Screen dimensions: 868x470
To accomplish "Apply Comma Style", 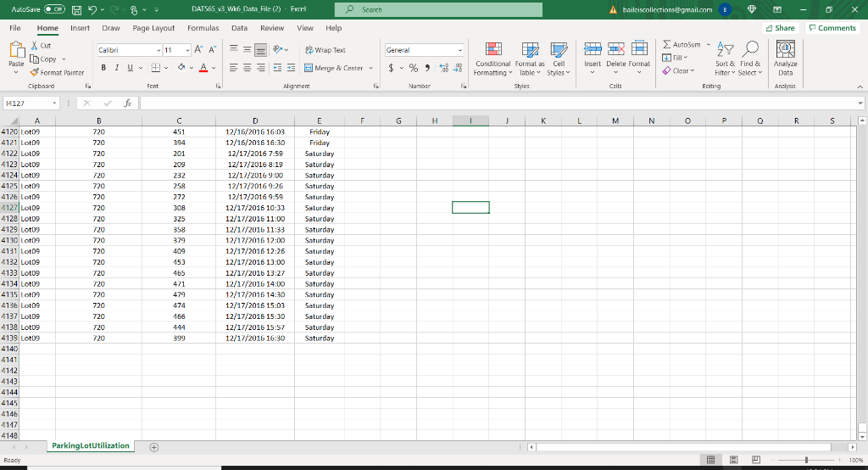I will (427, 68).
